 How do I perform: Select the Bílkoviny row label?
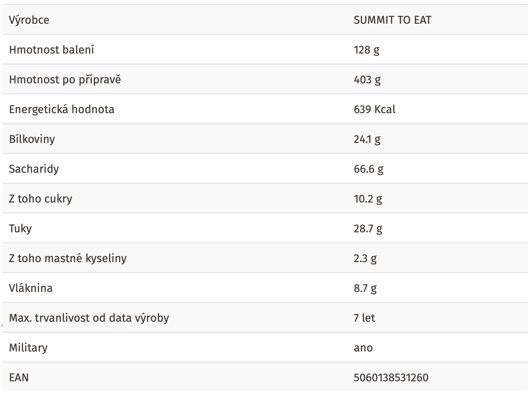(x=32, y=139)
